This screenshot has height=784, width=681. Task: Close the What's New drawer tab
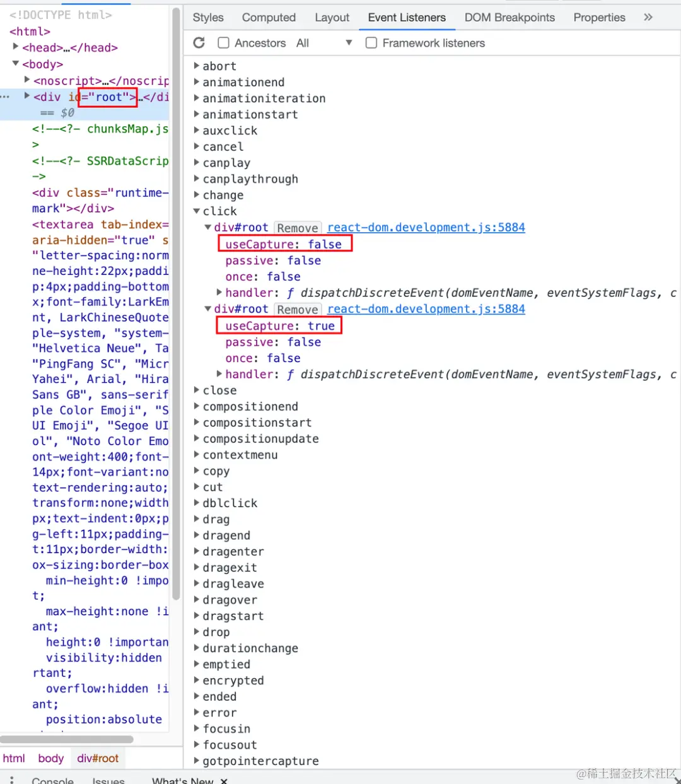pyautogui.click(x=224, y=780)
